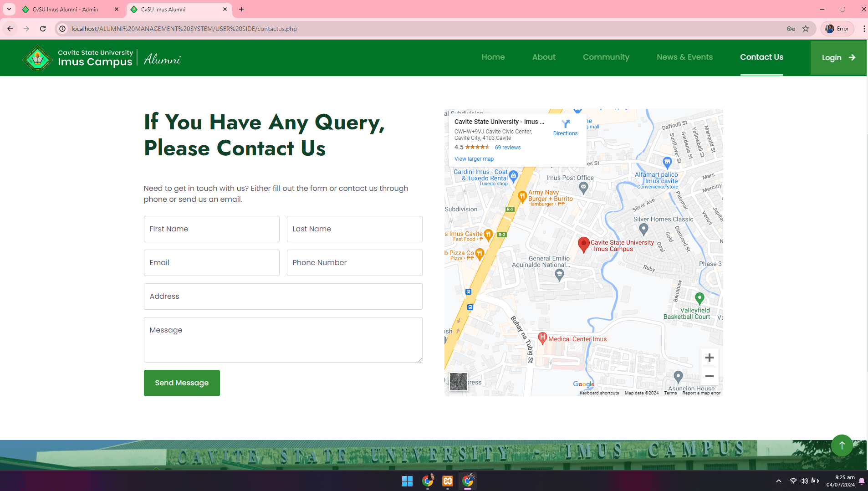Click the Cavite State University red map pin
Screen dimensions: 868x491
[583, 244]
